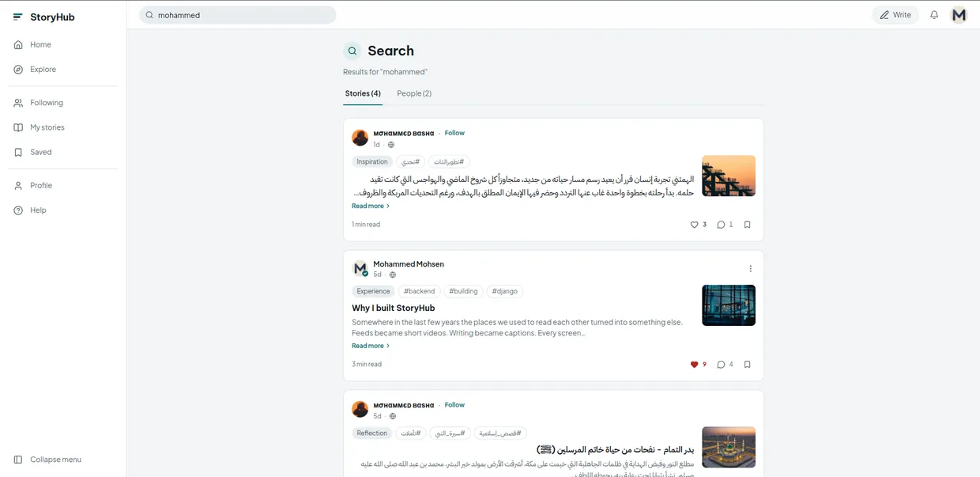Click the tag right of Reflection

pos(411,433)
